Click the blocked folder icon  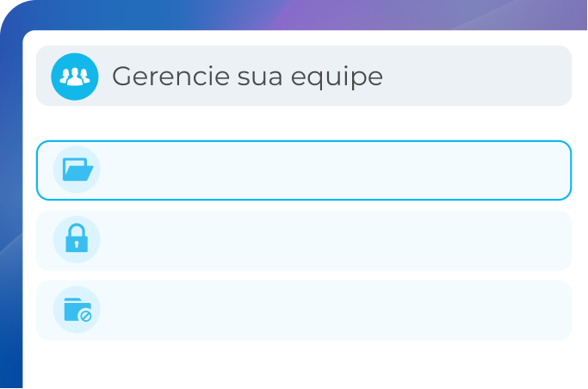click(x=77, y=310)
